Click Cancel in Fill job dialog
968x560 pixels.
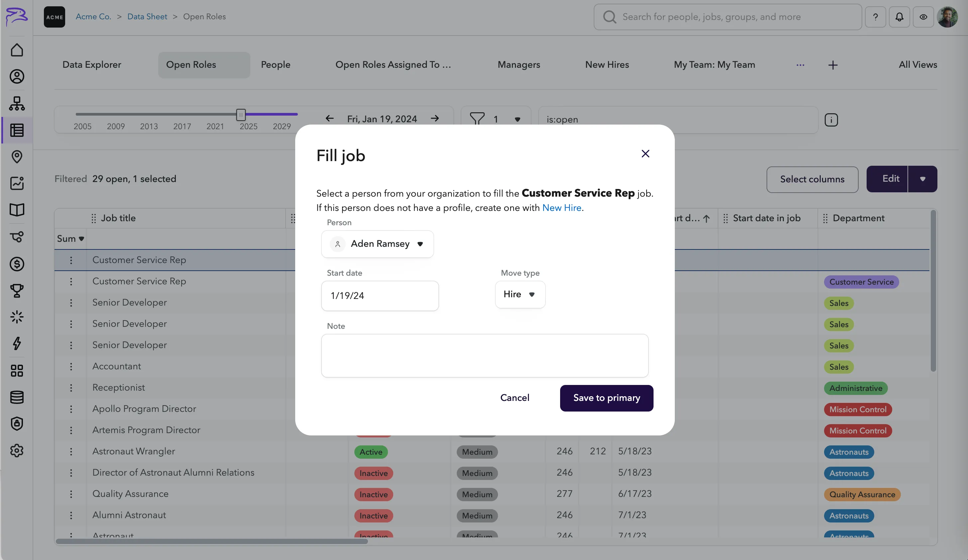(x=515, y=398)
